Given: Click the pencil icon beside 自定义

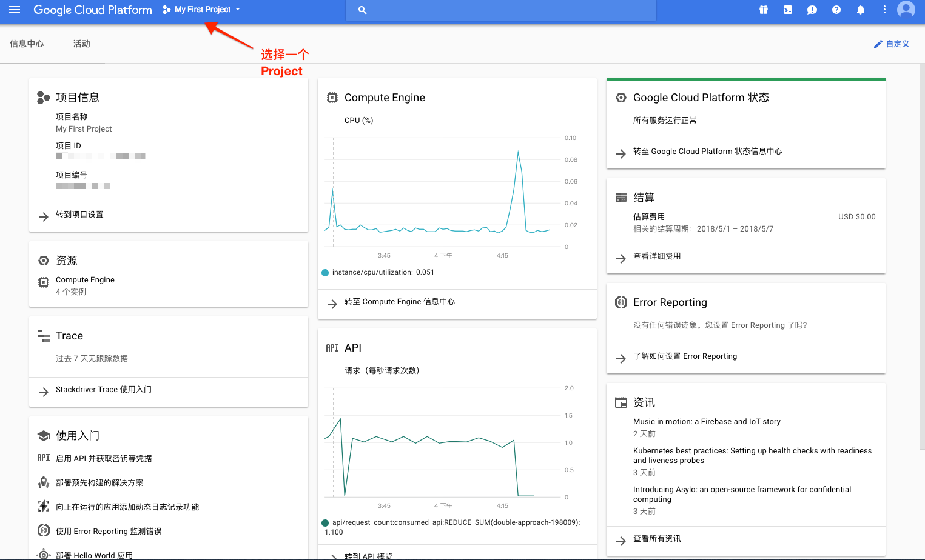Looking at the screenshot, I should (x=878, y=44).
